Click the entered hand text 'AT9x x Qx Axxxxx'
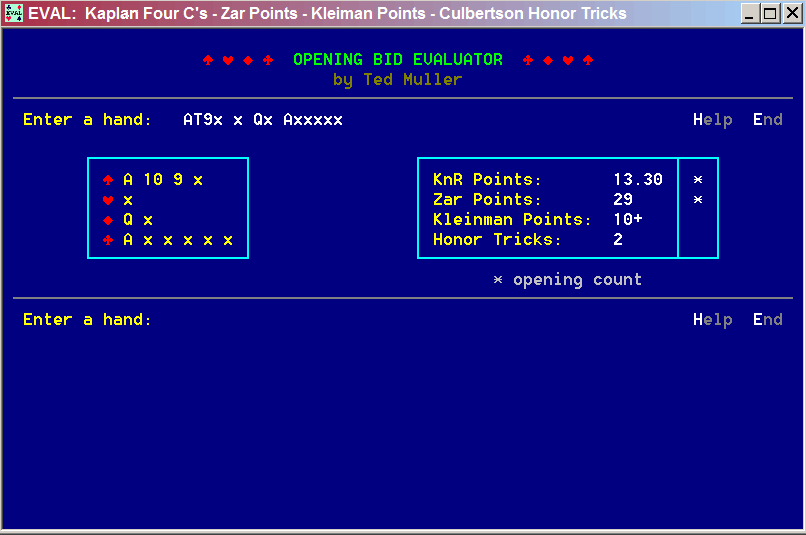Image resolution: width=806 pixels, height=535 pixels. click(x=262, y=120)
